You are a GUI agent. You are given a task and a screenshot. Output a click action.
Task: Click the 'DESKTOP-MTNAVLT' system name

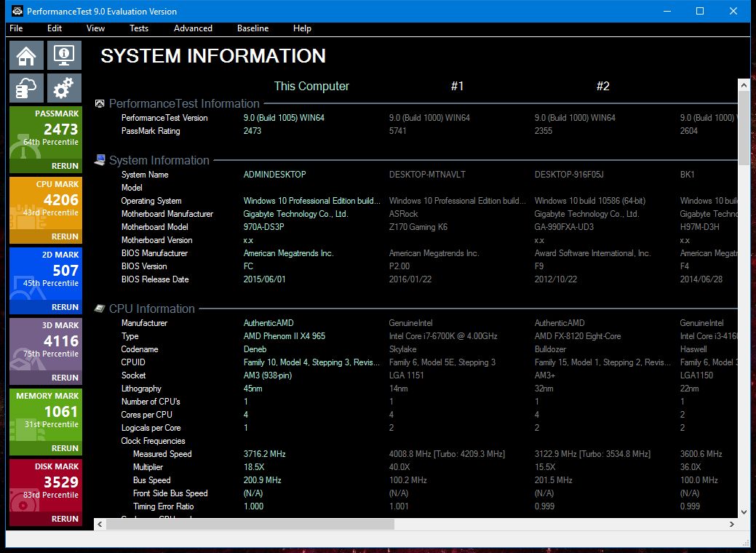[427, 175]
